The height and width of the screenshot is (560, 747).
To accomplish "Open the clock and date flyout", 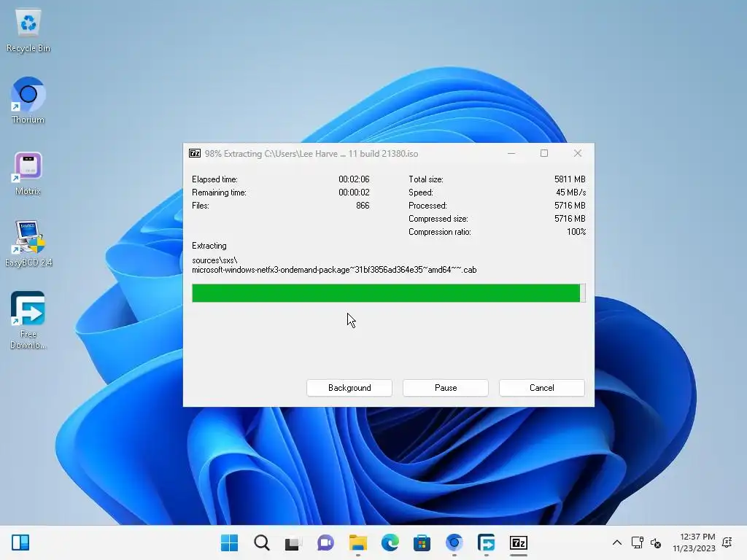I will coord(694,542).
